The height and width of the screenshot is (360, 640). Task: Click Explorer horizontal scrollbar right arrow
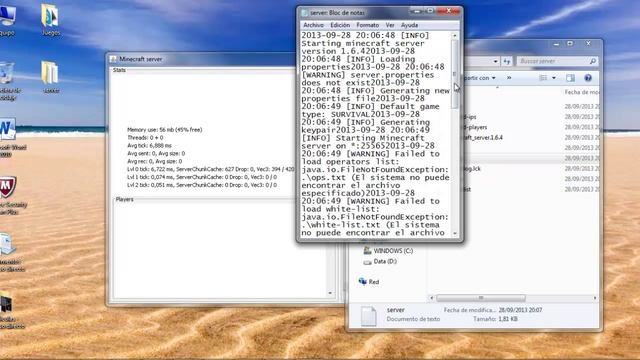coord(595,298)
